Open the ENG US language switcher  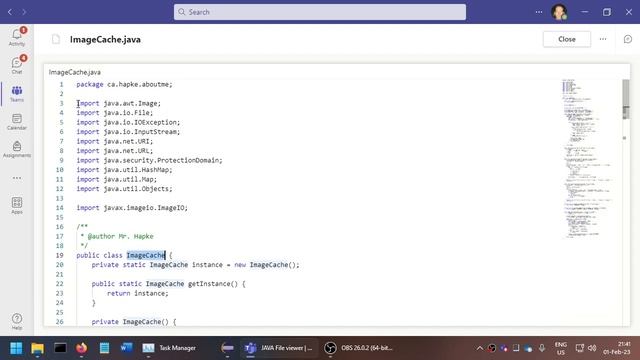tap(560, 348)
